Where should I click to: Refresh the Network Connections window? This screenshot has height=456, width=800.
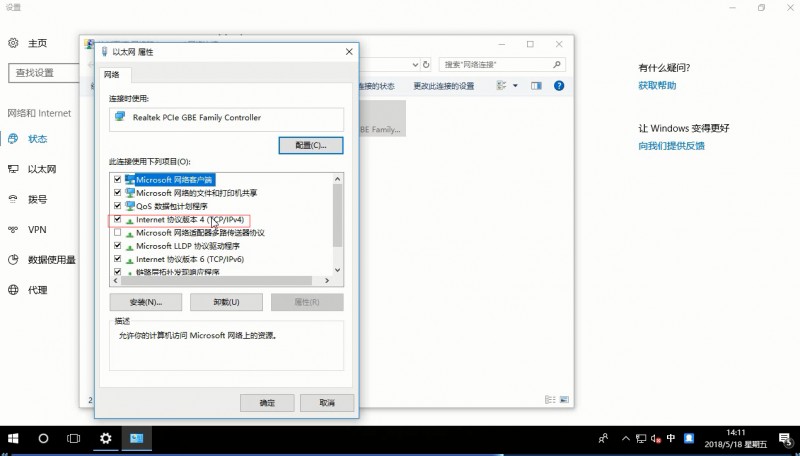click(x=426, y=65)
